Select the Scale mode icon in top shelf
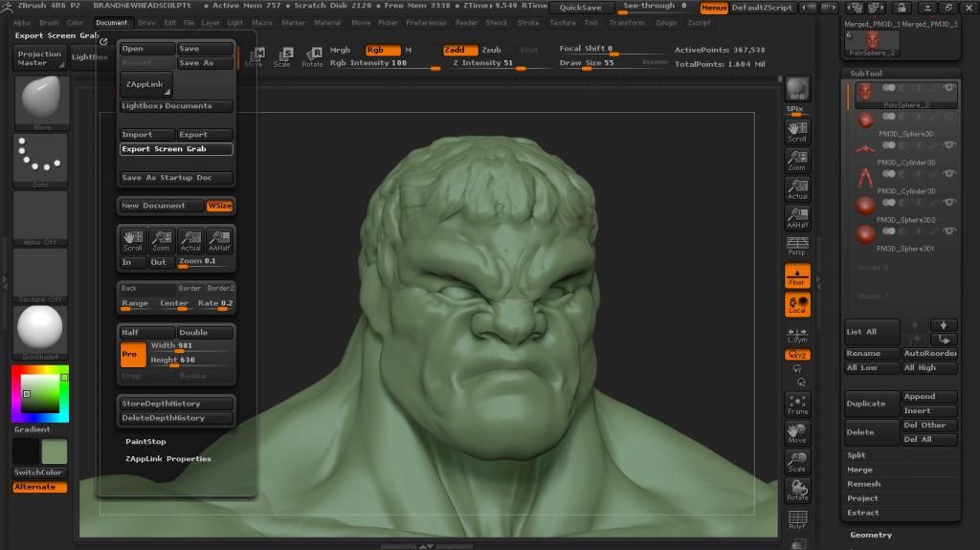 click(282, 56)
